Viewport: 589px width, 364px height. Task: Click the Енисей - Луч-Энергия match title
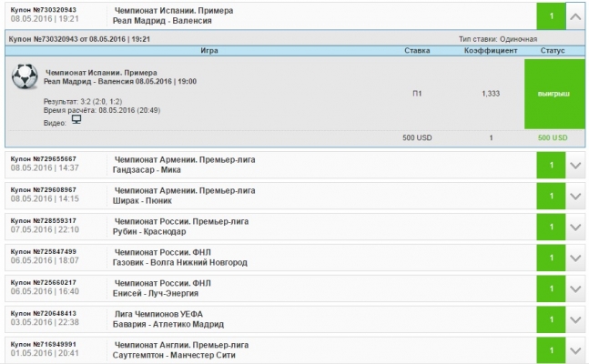tap(155, 293)
